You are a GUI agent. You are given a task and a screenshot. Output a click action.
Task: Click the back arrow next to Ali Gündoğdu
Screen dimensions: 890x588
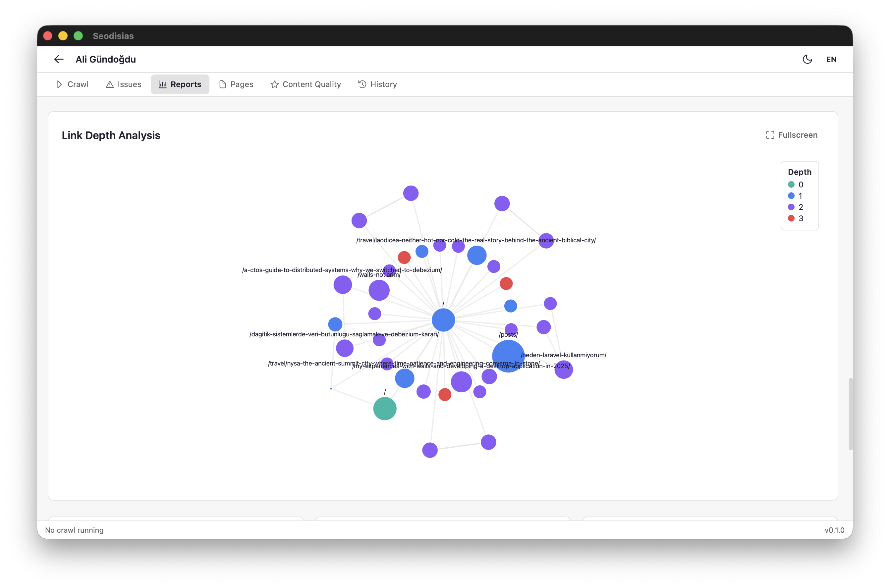[x=59, y=59]
